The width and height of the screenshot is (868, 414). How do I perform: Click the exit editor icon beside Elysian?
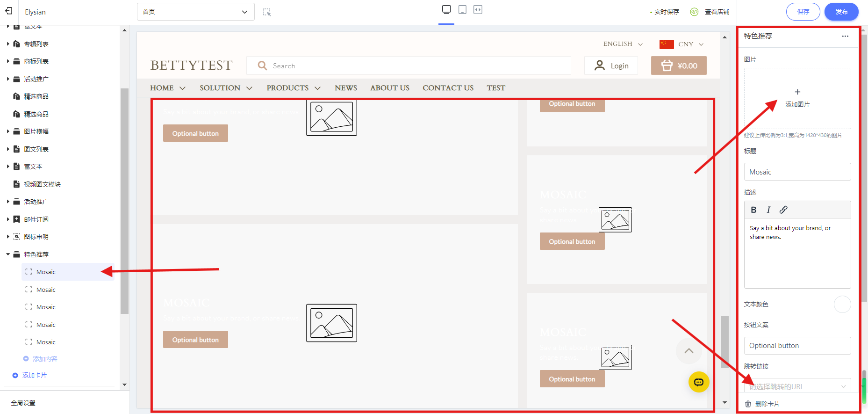[8, 11]
